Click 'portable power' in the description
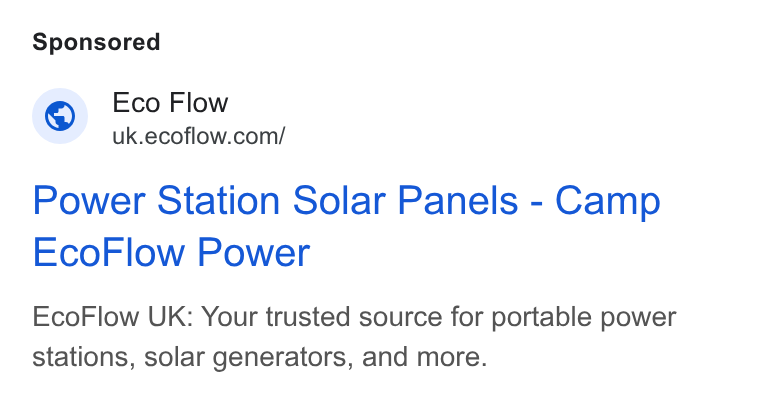The width and height of the screenshot is (760, 398). click(x=584, y=318)
